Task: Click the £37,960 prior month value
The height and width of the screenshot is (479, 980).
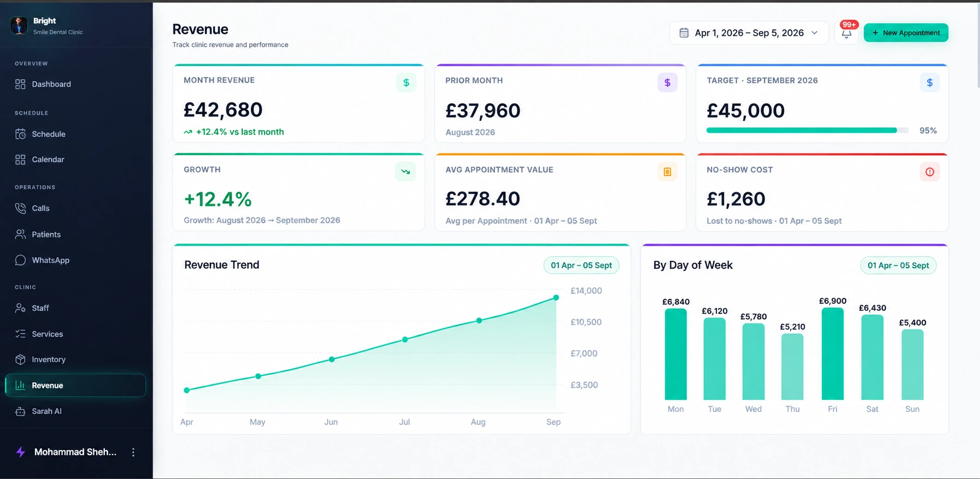Action: [483, 110]
